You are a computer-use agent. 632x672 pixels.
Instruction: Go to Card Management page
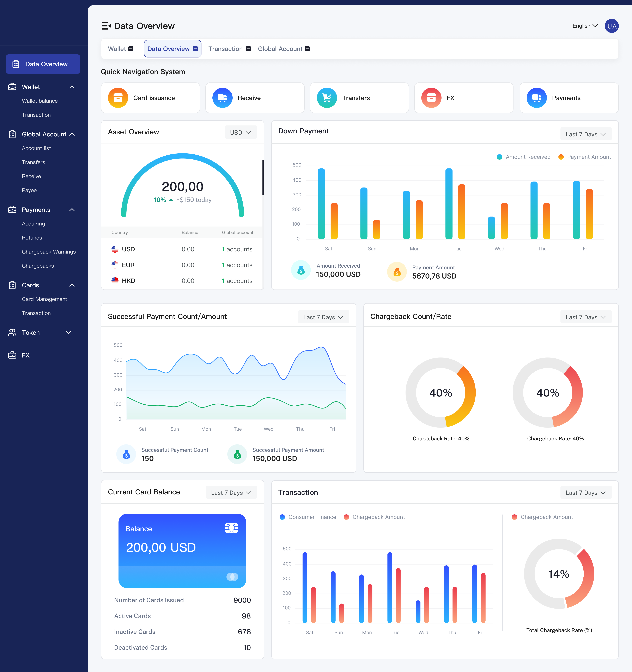(44, 299)
